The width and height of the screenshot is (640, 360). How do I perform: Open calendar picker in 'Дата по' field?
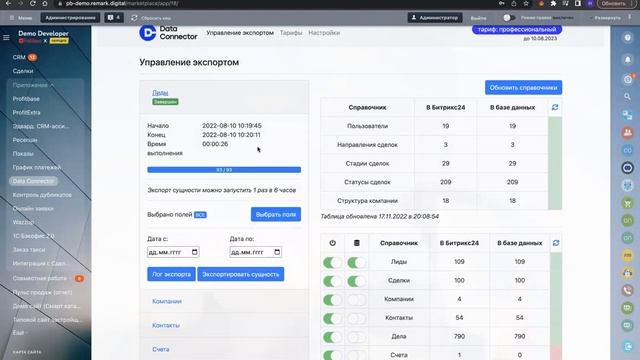click(x=277, y=252)
